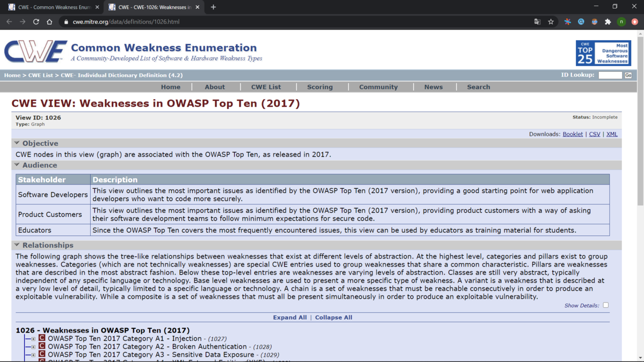Reload the page with the refresh icon
This screenshot has height=362, width=644.
point(36,22)
